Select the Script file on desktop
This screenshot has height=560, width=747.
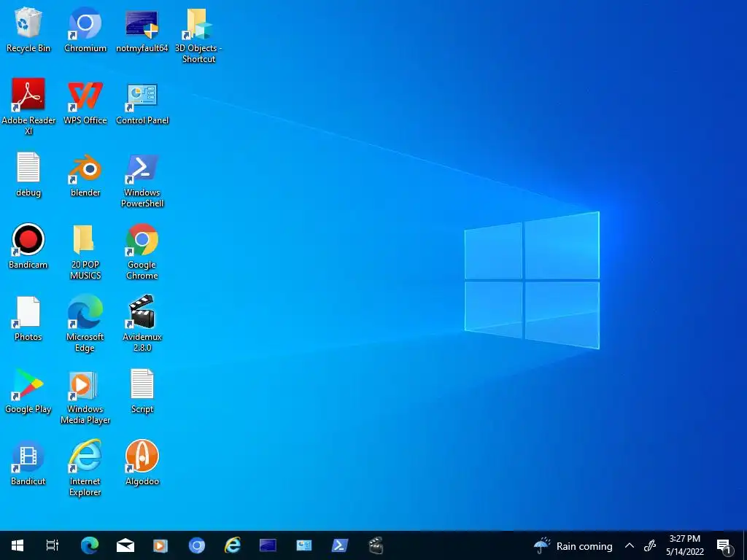(x=142, y=391)
